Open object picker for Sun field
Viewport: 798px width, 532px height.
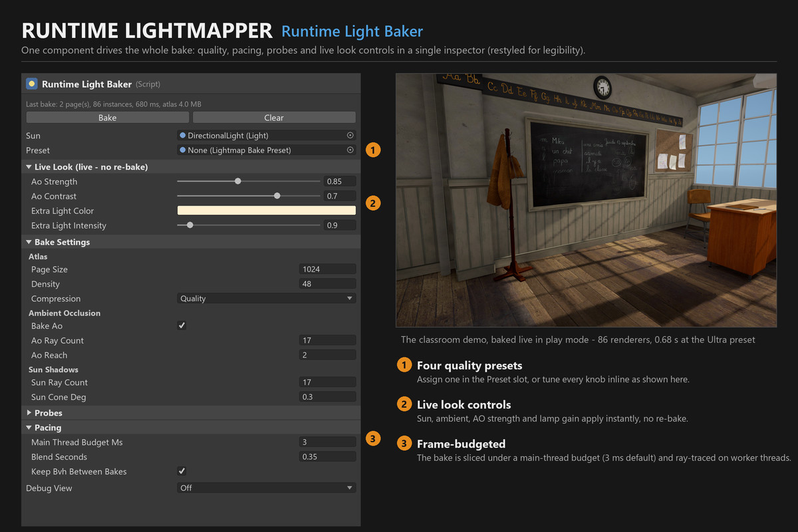[350, 135]
